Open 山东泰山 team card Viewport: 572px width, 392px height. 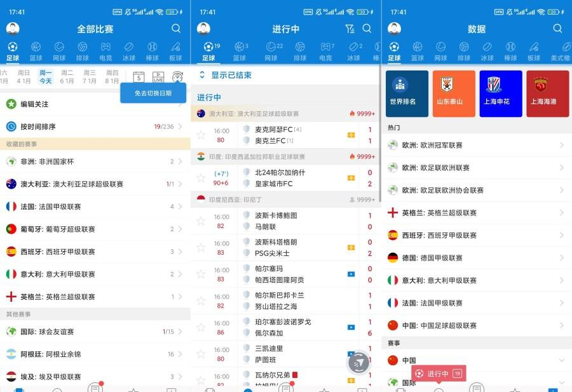(454, 94)
